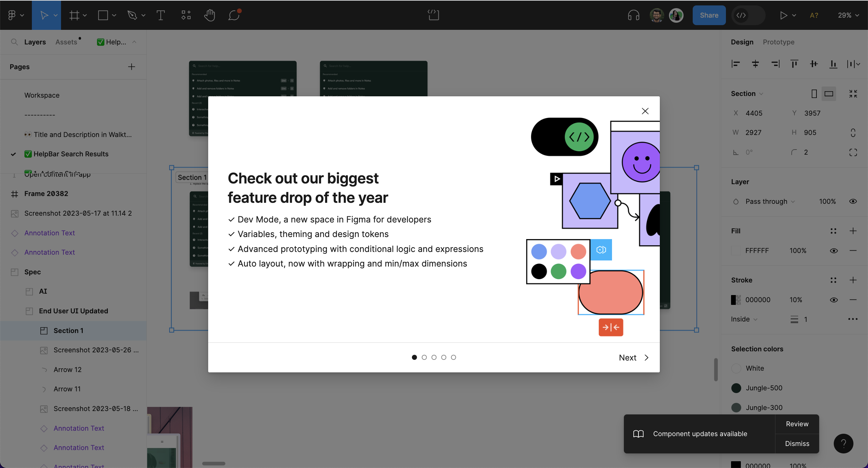Open the zoom 29% dropdown

coord(848,15)
